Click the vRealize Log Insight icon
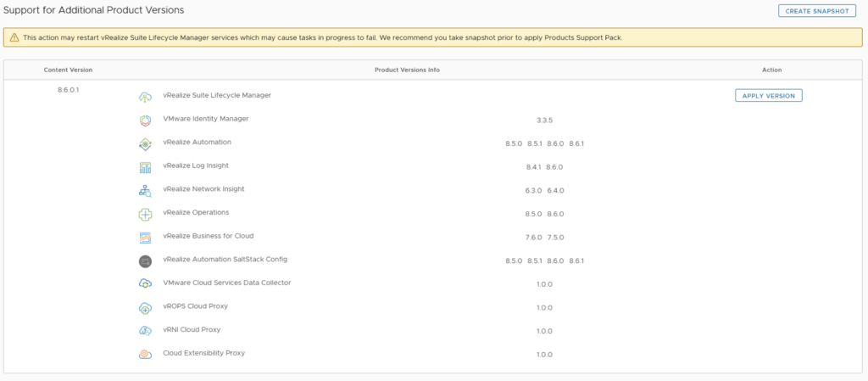The width and height of the screenshot is (868, 381). pos(145,167)
